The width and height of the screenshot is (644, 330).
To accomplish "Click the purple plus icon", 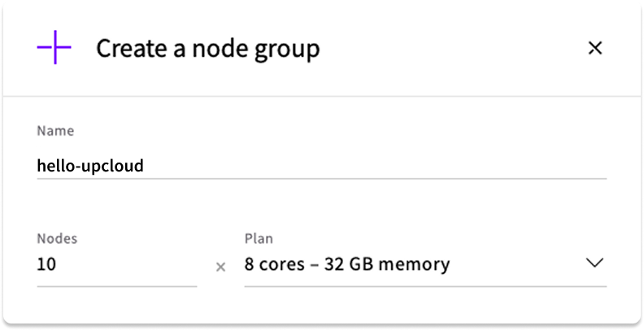I will tap(54, 48).
